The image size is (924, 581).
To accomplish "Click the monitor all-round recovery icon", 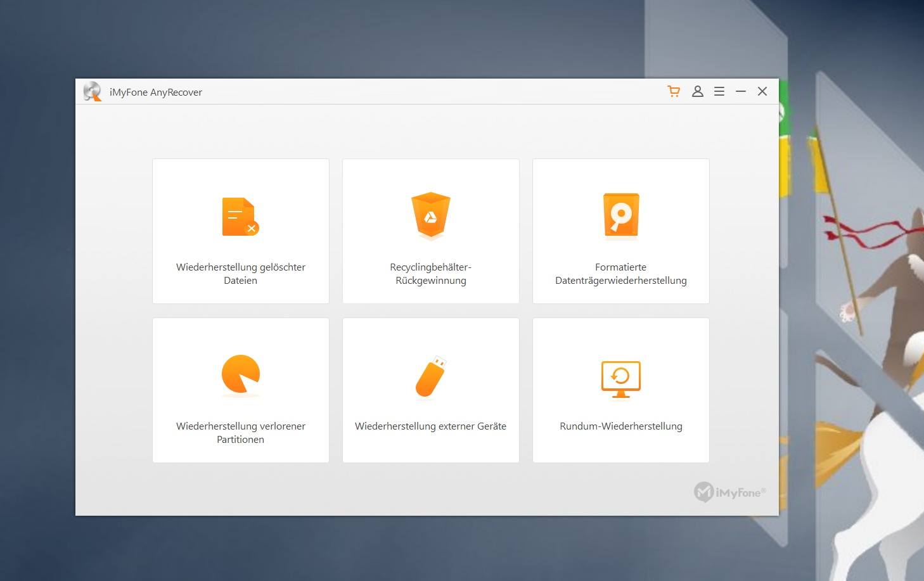I will pyautogui.click(x=621, y=379).
